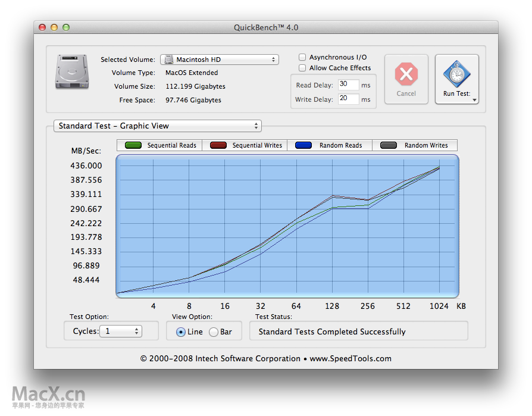Toggle the Allow Cache Effects checkbox
Image resolution: width=532 pixels, height=416 pixels.
[302, 68]
